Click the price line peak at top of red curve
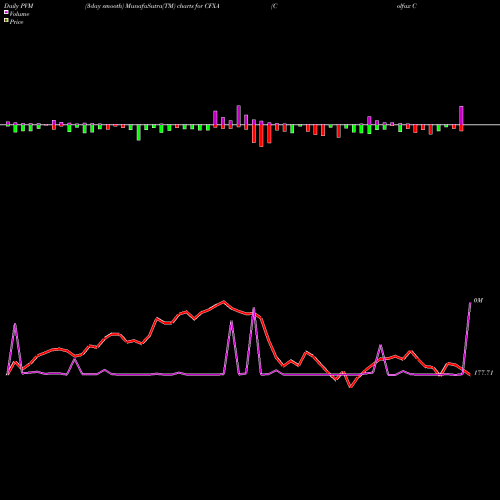This screenshot has width=500, height=500. (224, 302)
